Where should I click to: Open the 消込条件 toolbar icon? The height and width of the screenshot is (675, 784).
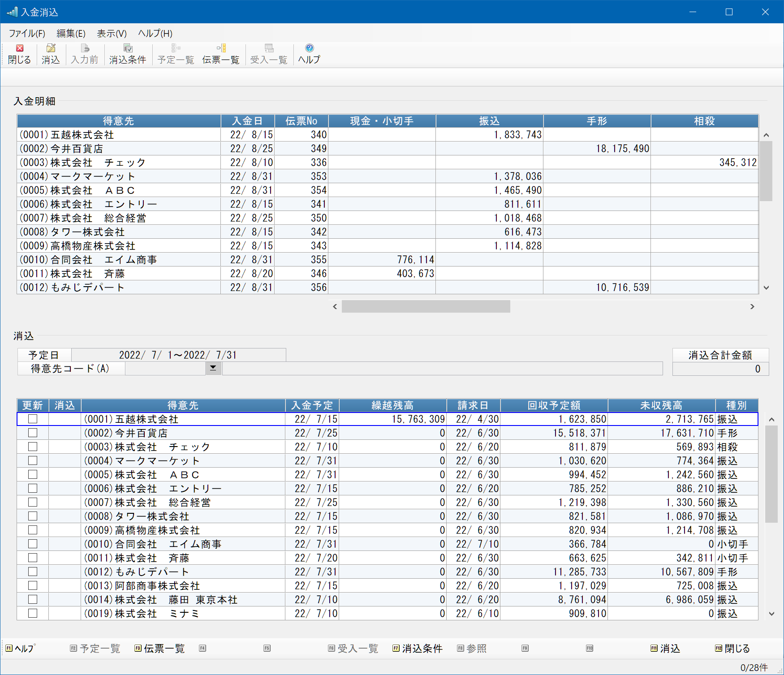pyautogui.click(x=128, y=48)
